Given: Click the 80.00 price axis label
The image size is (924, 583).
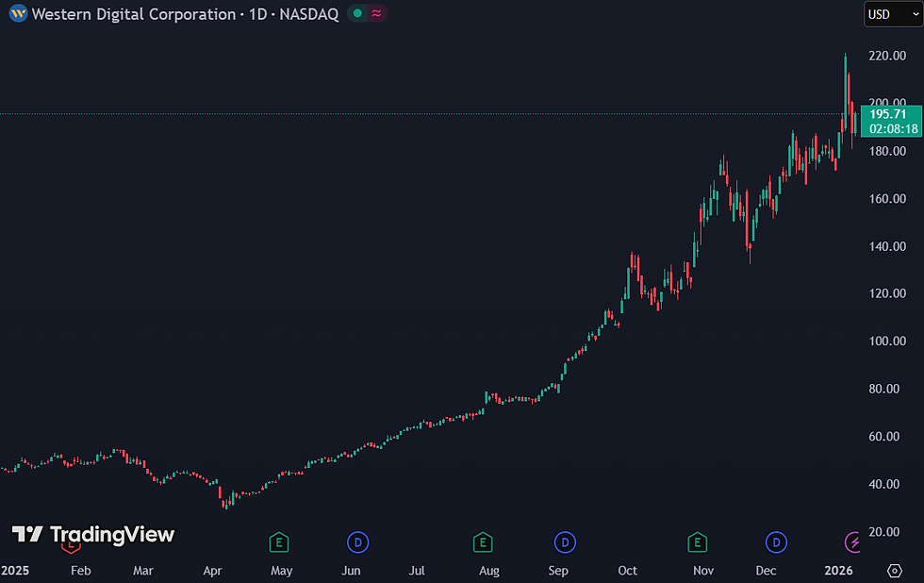Looking at the screenshot, I should click(x=884, y=389).
